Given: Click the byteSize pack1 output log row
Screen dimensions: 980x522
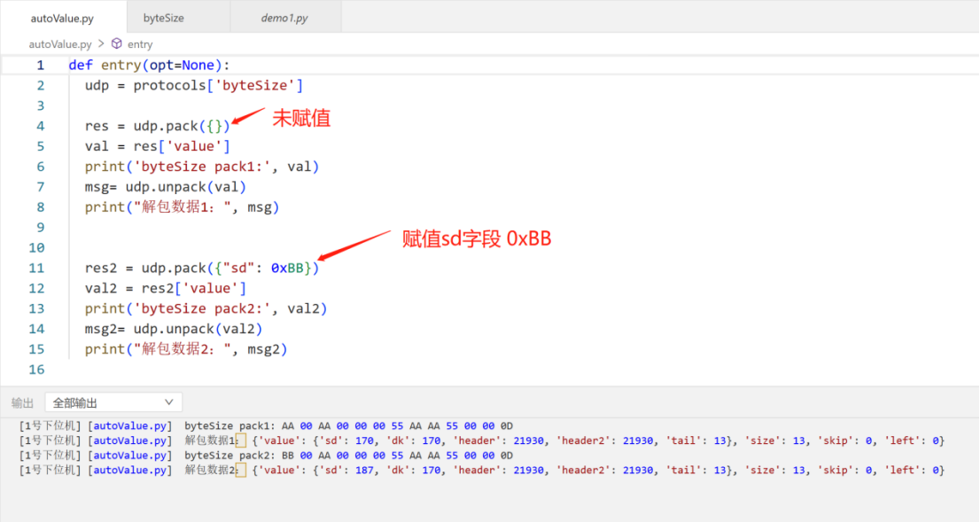Looking at the screenshot, I should coord(266,425).
